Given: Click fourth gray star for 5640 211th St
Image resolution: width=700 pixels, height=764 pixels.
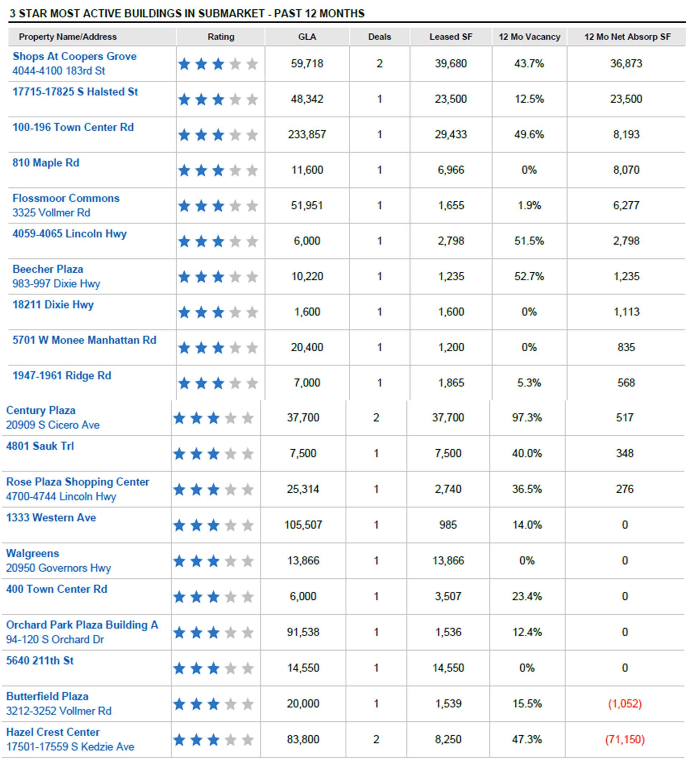Looking at the screenshot, I should tap(231, 669).
